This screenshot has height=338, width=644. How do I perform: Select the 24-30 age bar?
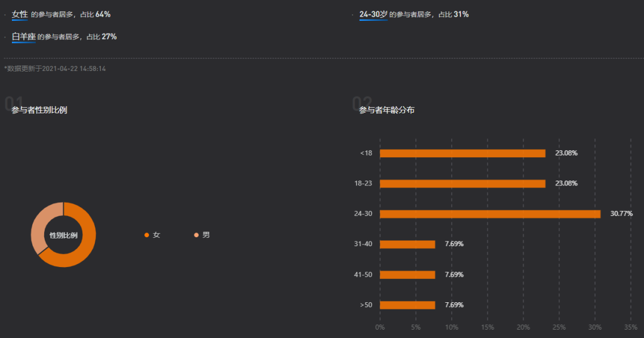pyautogui.click(x=490, y=214)
